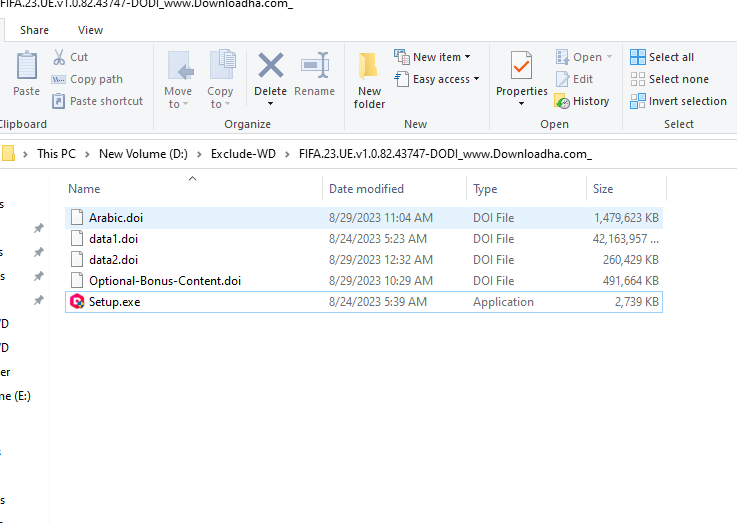
Task: Select the data1.doi file name
Action: [x=113, y=239]
